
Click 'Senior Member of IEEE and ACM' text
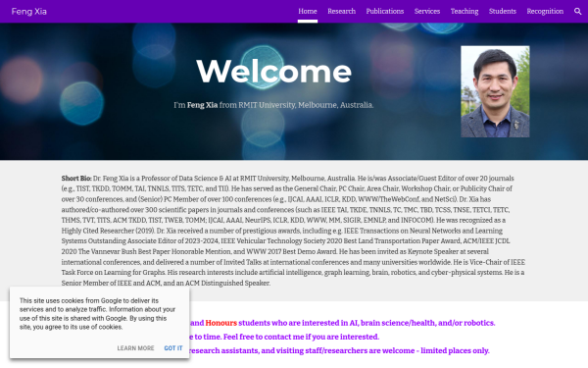111,284
